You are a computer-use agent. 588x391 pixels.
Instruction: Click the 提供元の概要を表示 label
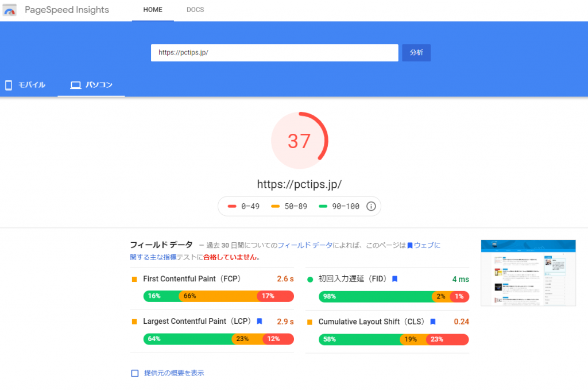pyautogui.click(x=174, y=373)
